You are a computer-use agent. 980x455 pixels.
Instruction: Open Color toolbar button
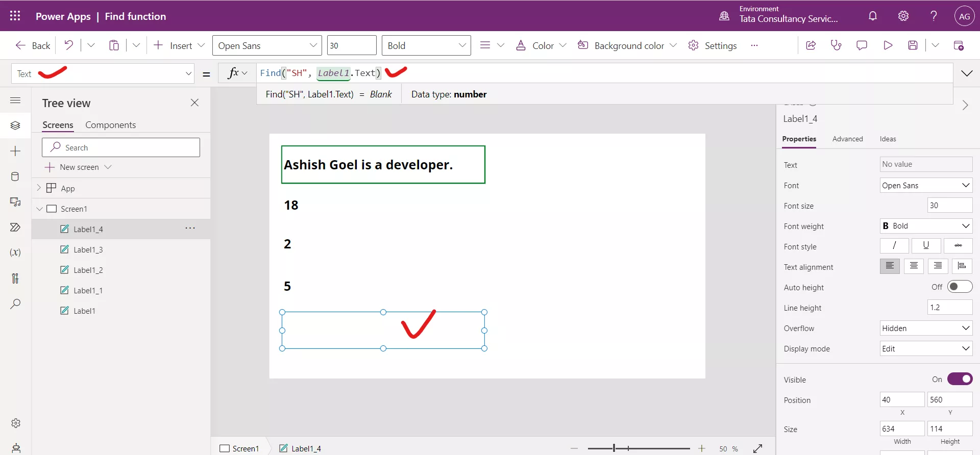[541, 45]
